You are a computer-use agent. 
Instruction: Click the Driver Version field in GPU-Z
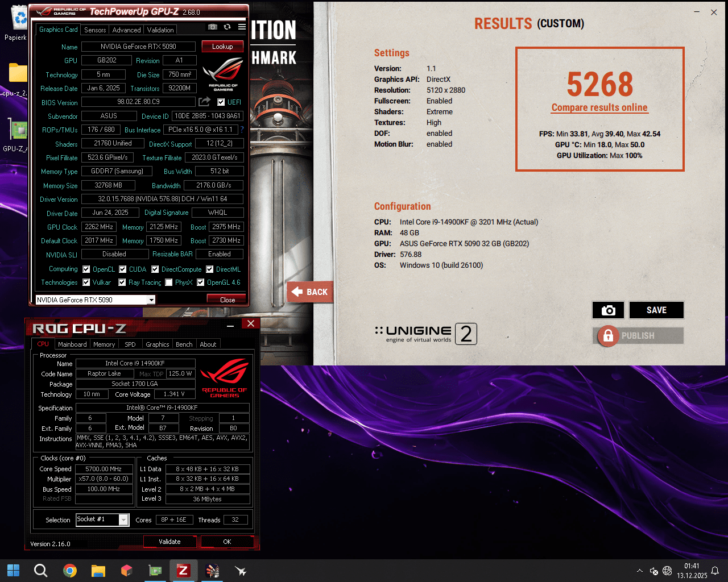(x=163, y=199)
